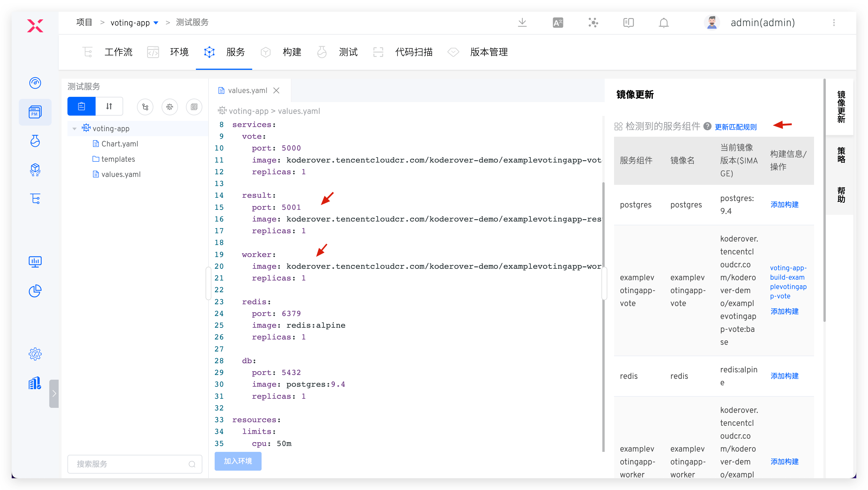868x490 pixels.
Task: Click the 搜索服务 search field
Action: tap(131, 464)
